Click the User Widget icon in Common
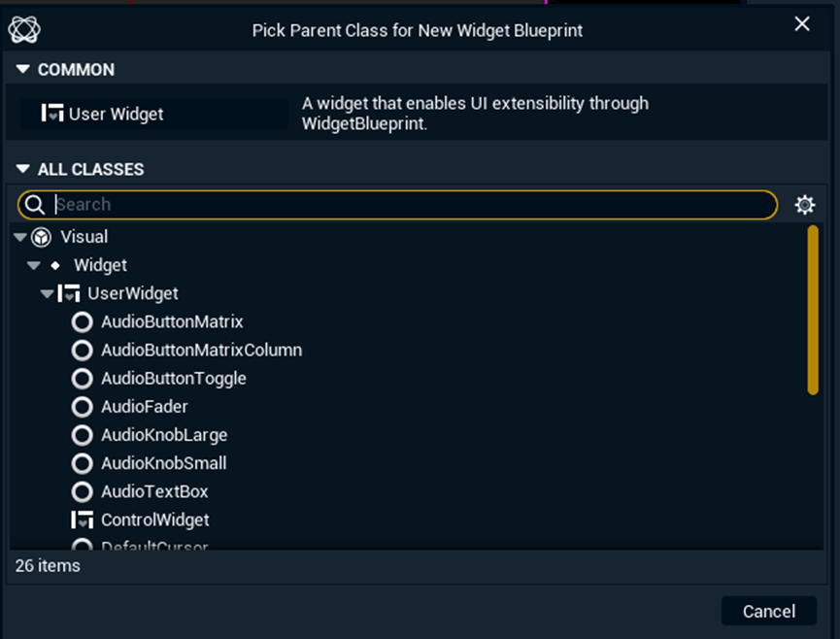This screenshot has width=840, height=639. coord(52,114)
